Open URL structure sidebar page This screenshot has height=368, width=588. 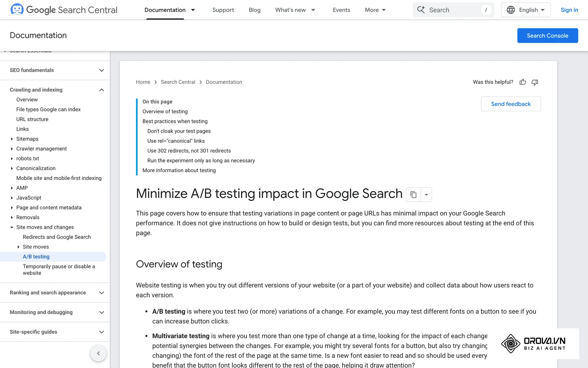(x=32, y=119)
